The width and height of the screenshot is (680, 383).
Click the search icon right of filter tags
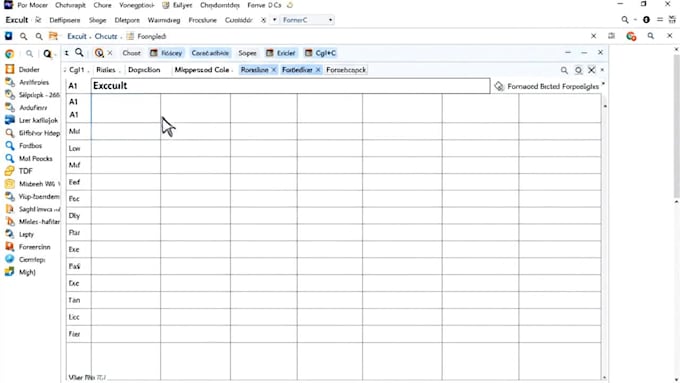pyautogui.click(x=564, y=70)
